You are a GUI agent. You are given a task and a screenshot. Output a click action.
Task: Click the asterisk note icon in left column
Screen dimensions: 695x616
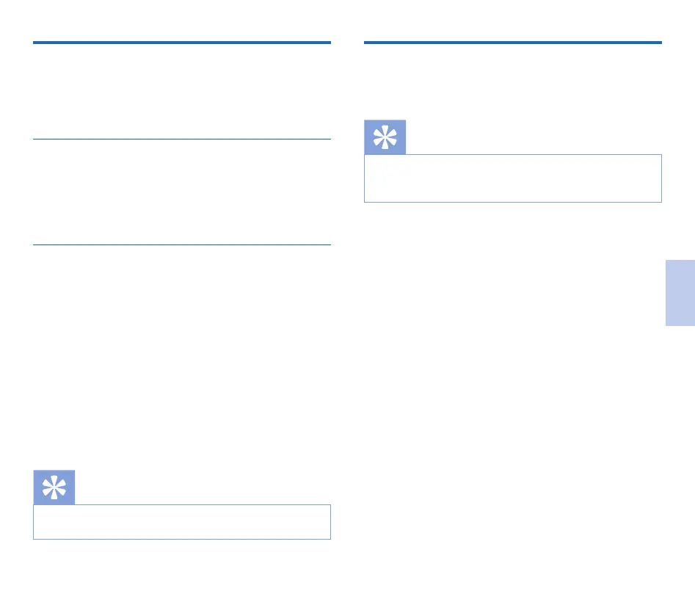click(x=54, y=488)
